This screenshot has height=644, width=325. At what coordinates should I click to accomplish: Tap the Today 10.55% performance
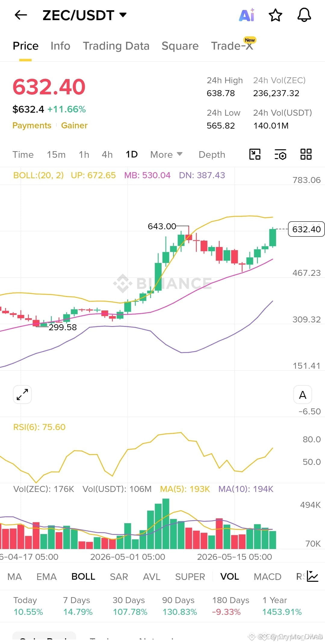28,606
